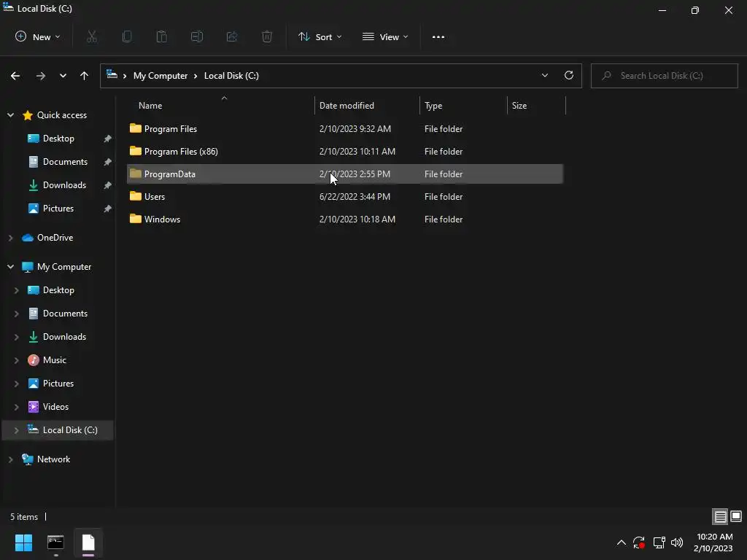Image resolution: width=747 pixels, height=560 pixels.
Task: Open Desktop under My Computer
Action: click(x=58, y=290)
